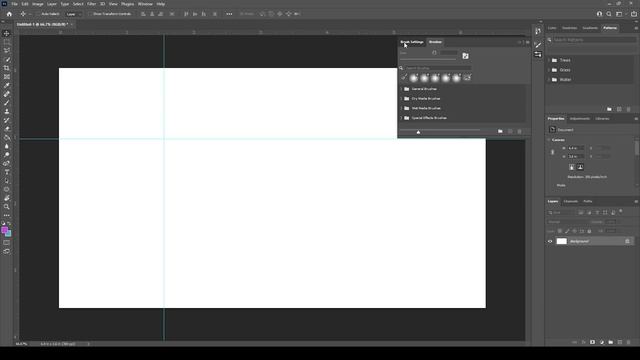Select the Zoom tool in the toolbox

pyautogui.click(x=7, y=207)
